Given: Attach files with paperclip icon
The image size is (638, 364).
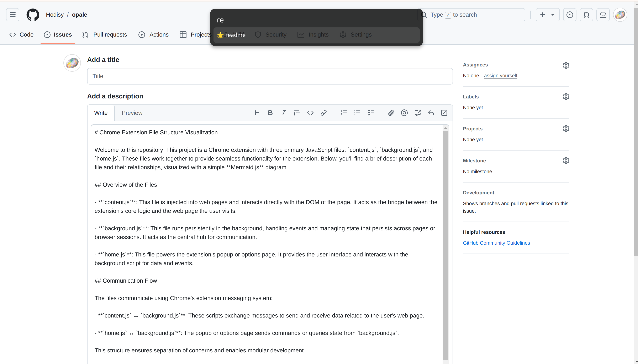Looking at the screenshot, I should coord(391,113).
